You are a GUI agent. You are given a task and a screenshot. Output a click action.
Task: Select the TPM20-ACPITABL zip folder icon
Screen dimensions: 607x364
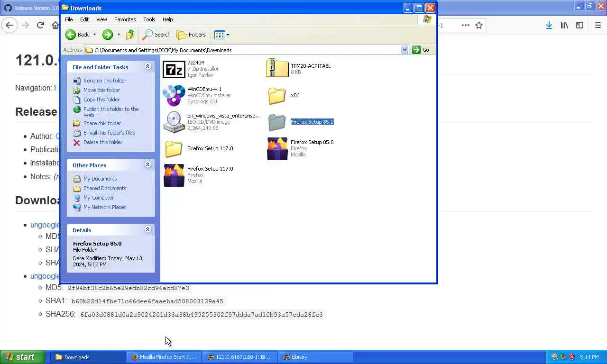(x=277, y=68)
